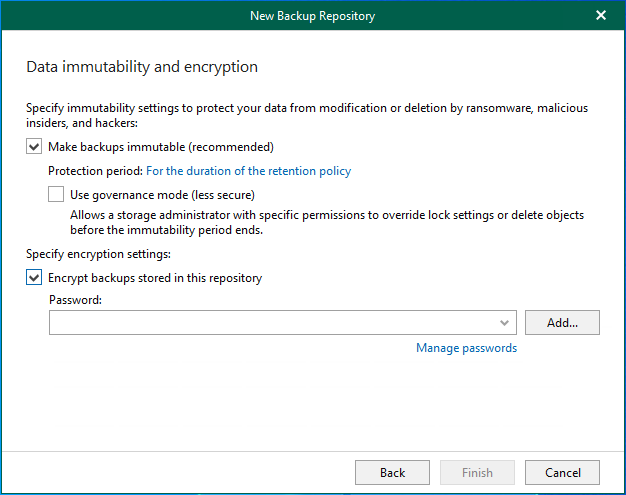Cancel the repository wizard
This screenshot has width=626, height=495.
[562, 472]
